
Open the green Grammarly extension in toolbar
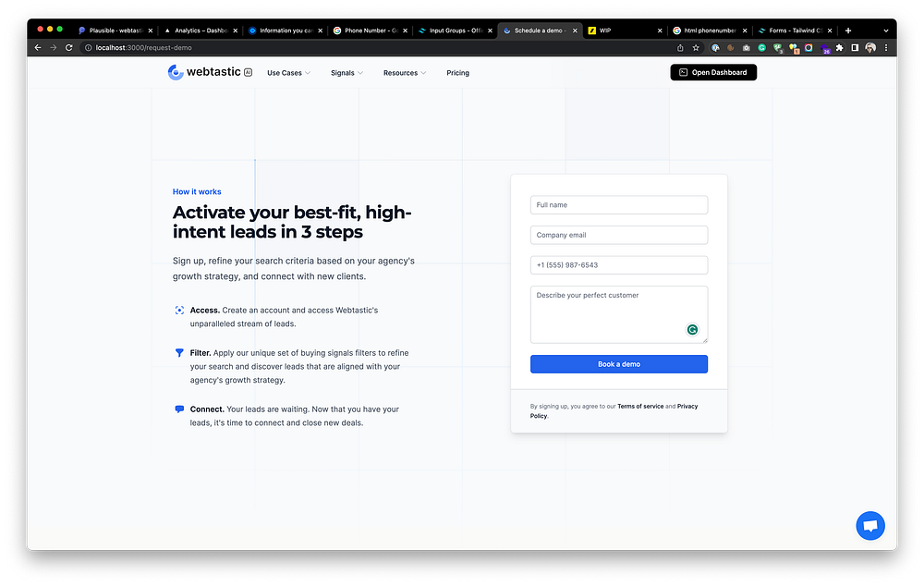click(x=762, y=48)
